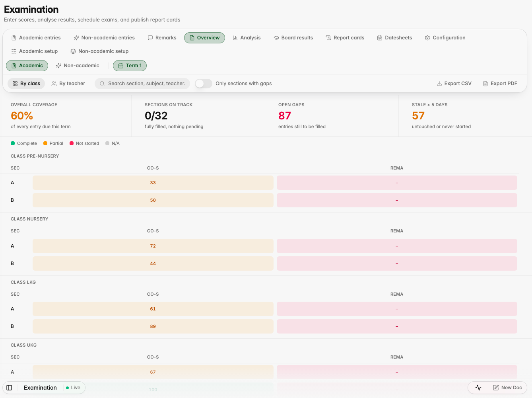Click the graduation cap icon of Board results
The height and width of the screenshot is (398, 532).
(x=276, y=38)
